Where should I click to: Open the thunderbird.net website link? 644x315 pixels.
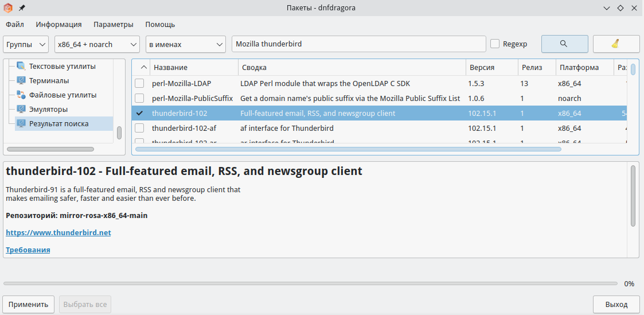pos(58,233)
